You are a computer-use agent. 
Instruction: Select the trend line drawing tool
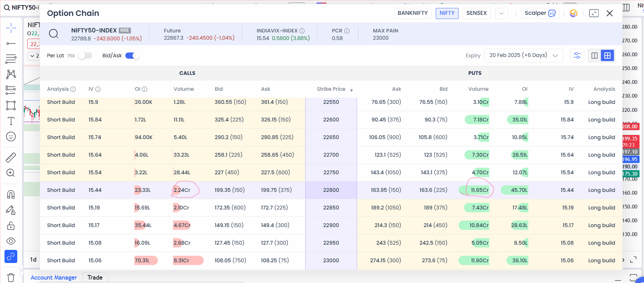coord(11,43)
